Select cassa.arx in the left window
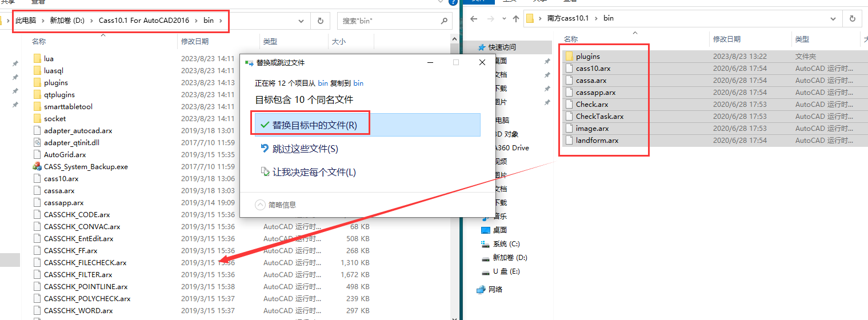 (59, 190)
